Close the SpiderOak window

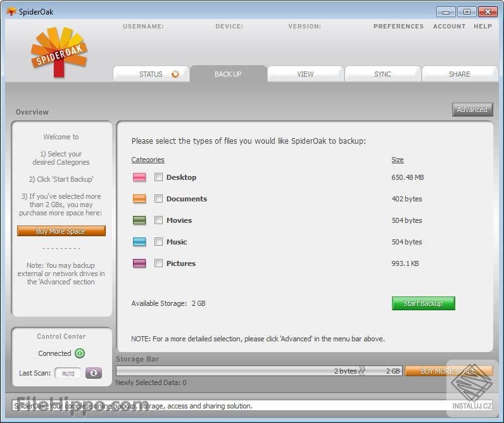[488, 12]
